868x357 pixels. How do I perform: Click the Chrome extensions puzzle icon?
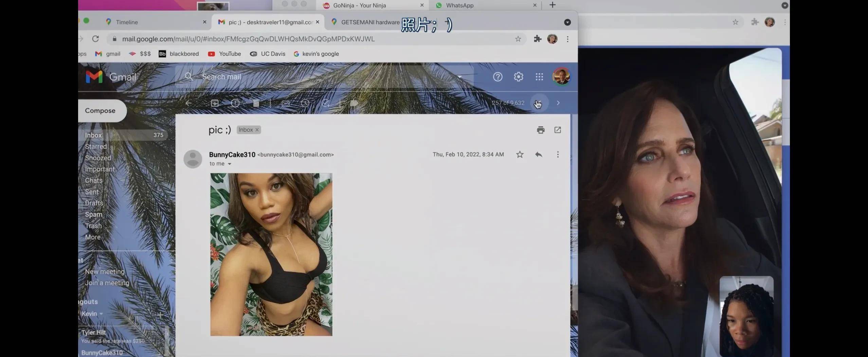coord(537,39)
